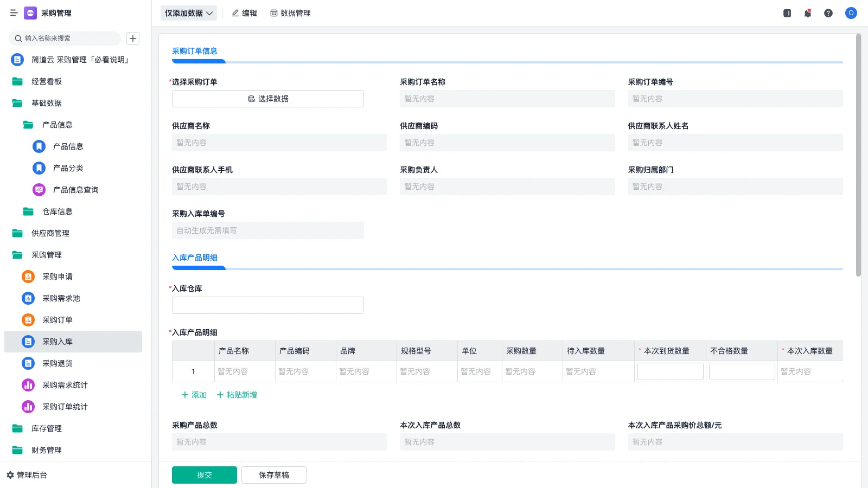The height and width of the screenshot is (488, 868).
Task: Click the 管理后台 gear icon
Action: tap(10, 475)
